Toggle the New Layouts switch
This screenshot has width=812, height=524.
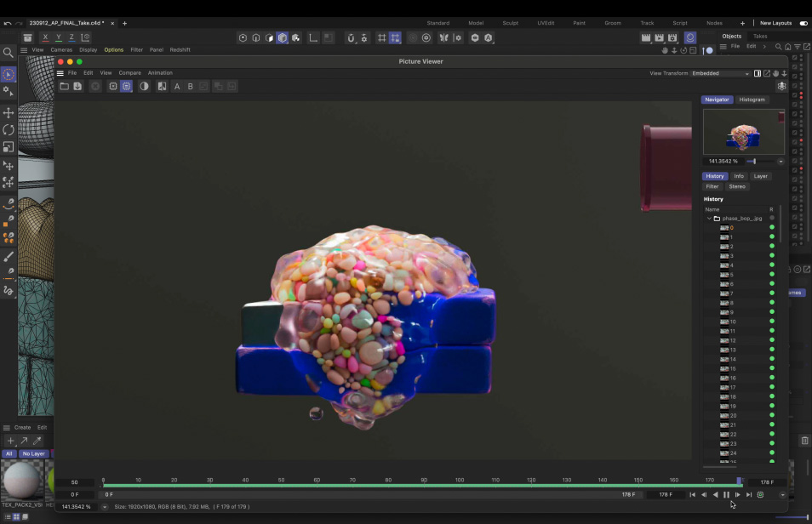803,23
